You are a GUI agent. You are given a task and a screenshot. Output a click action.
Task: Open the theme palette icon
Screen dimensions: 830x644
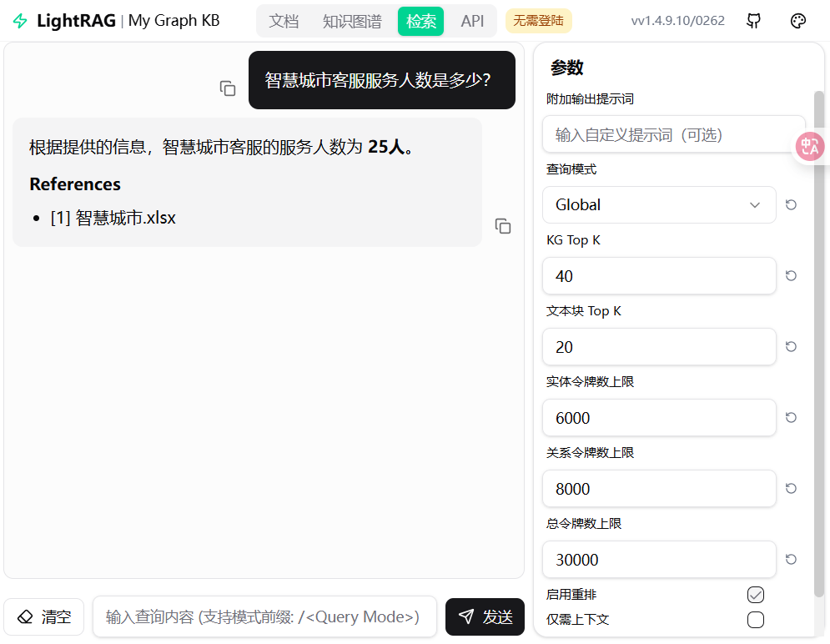pos(797,21)
